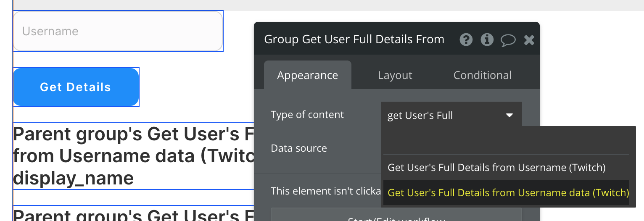Collapse the Type of content dropdown arrow
The height and width of the screenshot is (221, 644).
[509, 115]
